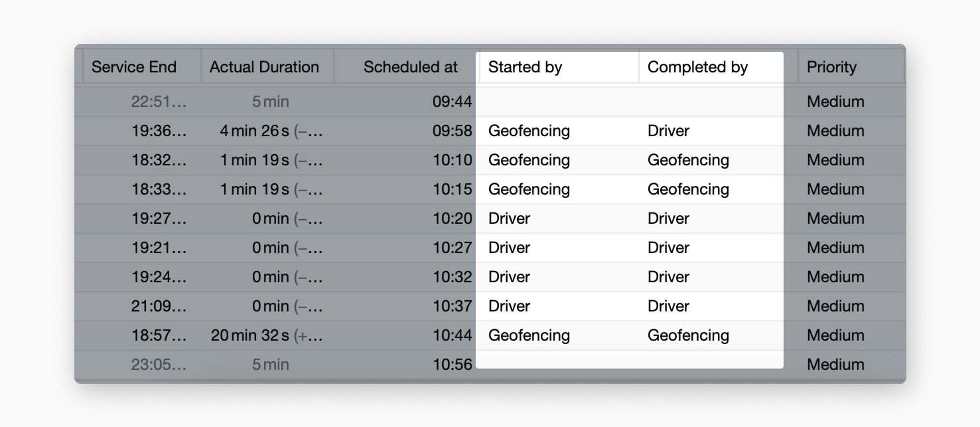
Task: Select Started by Geofencing in the 10:44 row
Action: pyautogui.click(x=529, y=335)
